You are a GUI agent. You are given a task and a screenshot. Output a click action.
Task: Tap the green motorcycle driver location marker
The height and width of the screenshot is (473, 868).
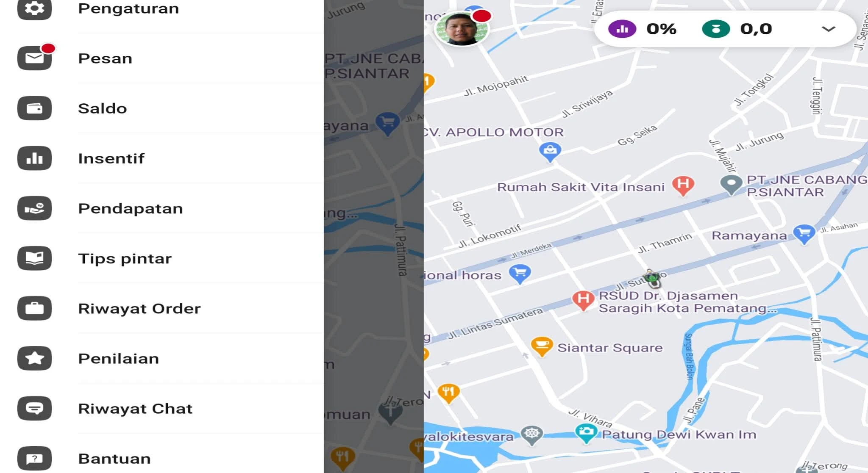pyautogui.click(x=651, y=278)
